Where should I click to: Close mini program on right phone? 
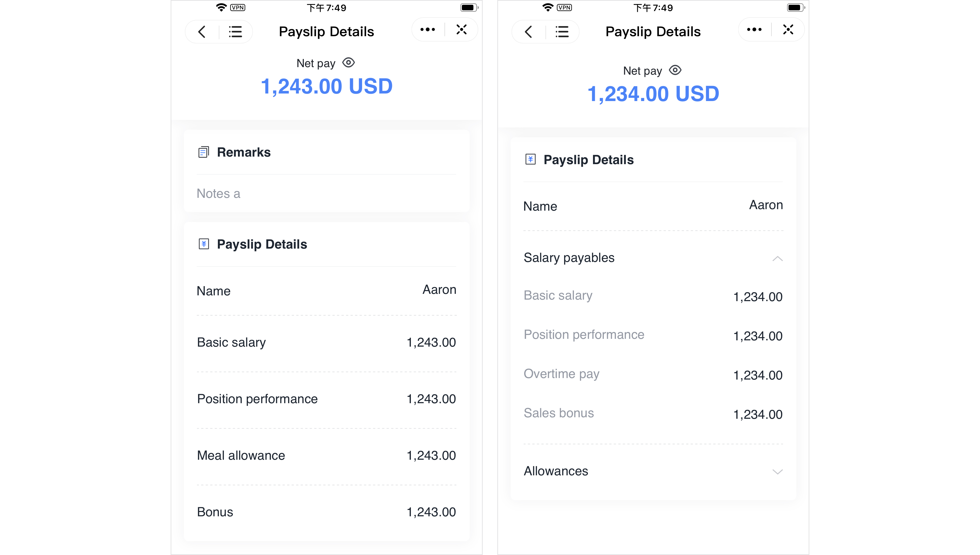[x=788, y=30]
